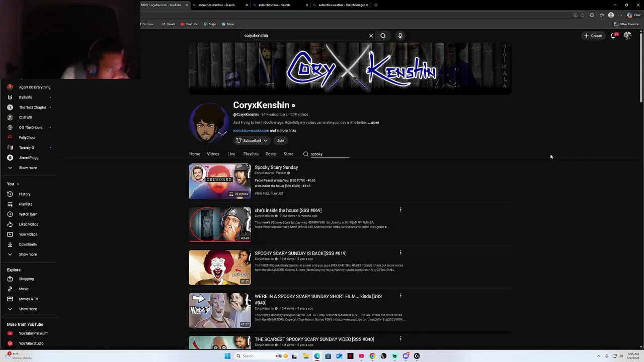Open the monsterswemake.com link
This screenshot has height=362, width=644.
251,131
